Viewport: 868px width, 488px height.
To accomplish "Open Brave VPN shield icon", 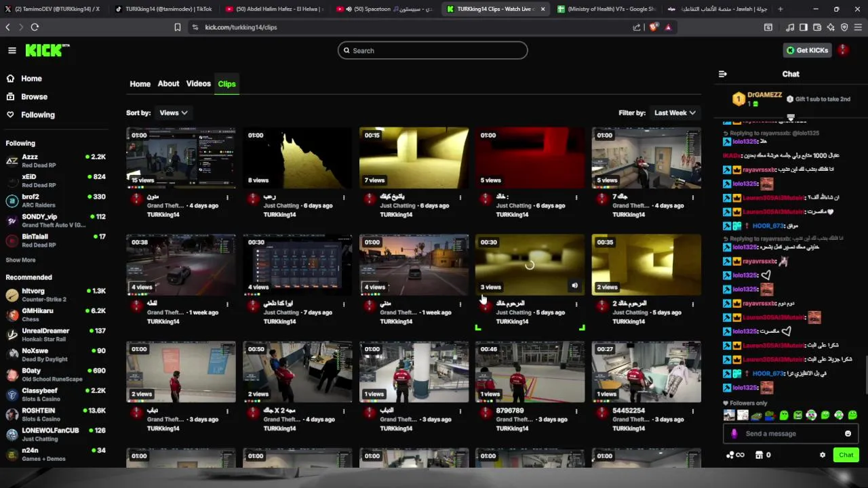I will pyautogui.click(x=844, y=27).
